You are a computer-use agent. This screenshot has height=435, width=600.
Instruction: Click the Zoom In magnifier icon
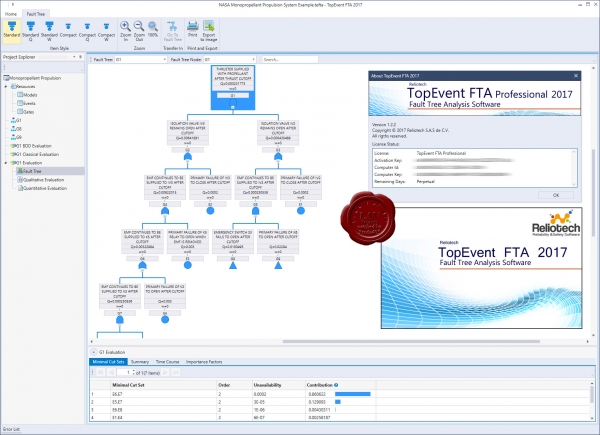point(125,26)
